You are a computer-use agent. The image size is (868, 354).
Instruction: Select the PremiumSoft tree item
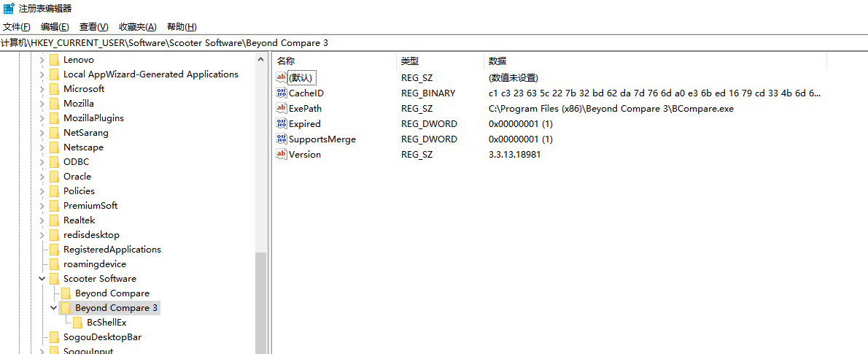click(90, 206)
